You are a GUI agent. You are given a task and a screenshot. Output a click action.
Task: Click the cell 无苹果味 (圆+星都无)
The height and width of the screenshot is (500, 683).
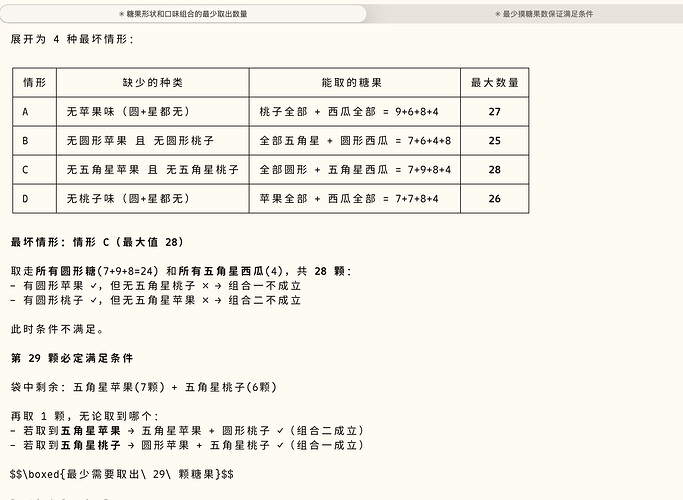152,112
